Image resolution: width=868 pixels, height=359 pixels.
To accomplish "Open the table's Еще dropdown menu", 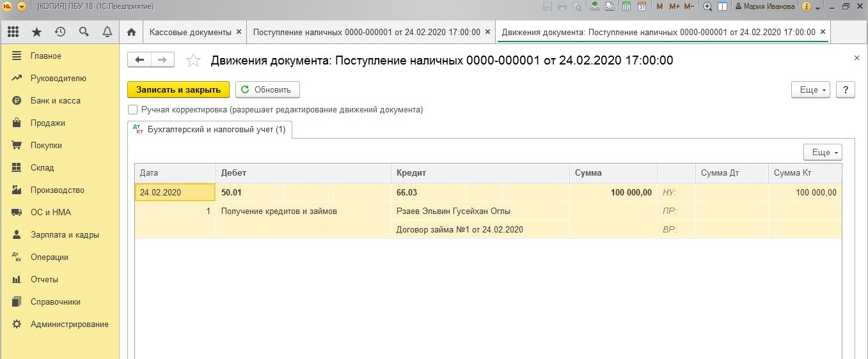I will click(823, 152).
